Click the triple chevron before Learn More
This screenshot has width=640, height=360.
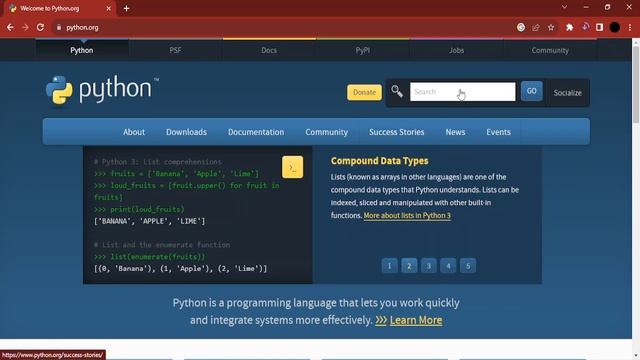pyautogui.click(x=381, y=320)
